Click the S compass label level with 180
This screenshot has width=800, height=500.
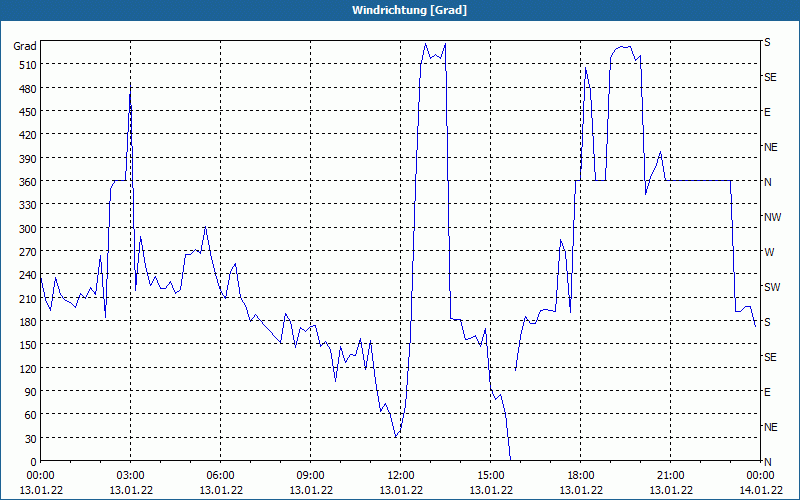[767, 322]
